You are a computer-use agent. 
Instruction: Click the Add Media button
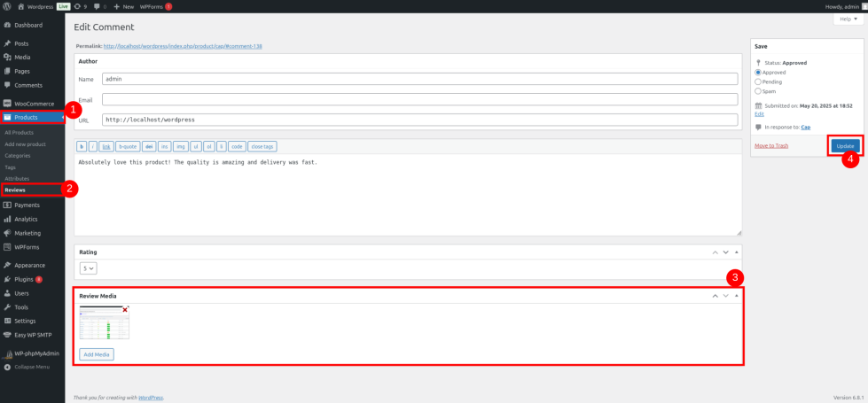[x=97, y=353]
